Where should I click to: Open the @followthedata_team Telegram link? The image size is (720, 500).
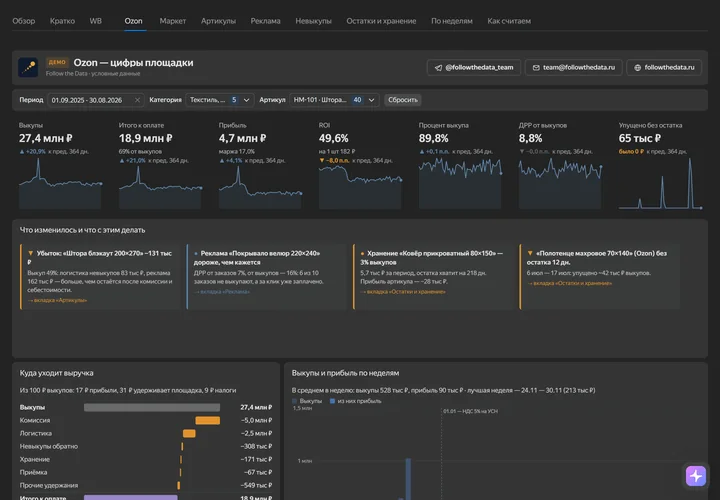tap(473, 67)
